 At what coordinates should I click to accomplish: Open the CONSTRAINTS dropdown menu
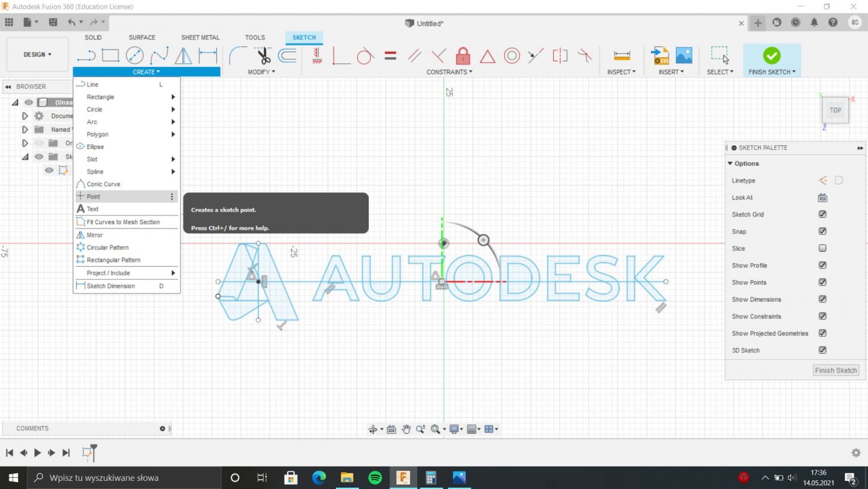click(x=449, y=72)
